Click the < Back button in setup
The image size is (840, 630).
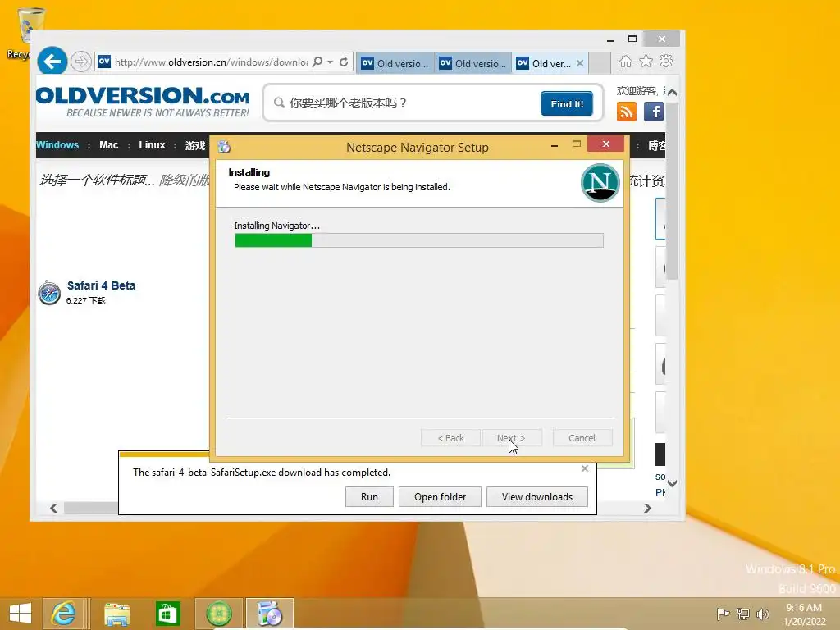click(450, 438)
